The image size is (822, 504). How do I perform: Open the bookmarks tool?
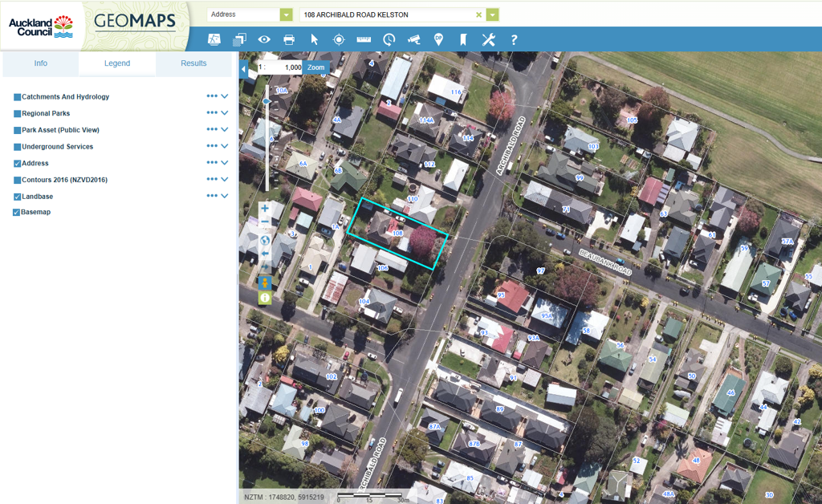point(463,39)
